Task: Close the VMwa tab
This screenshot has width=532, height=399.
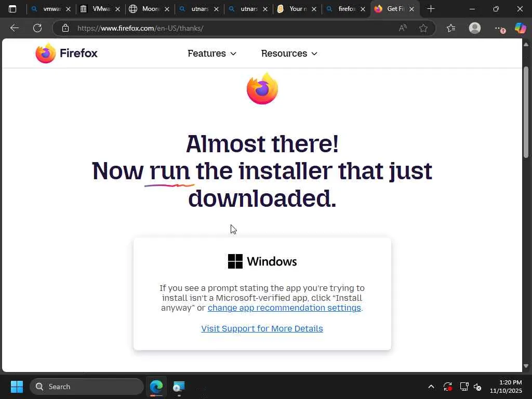Action: click(117, 9)
